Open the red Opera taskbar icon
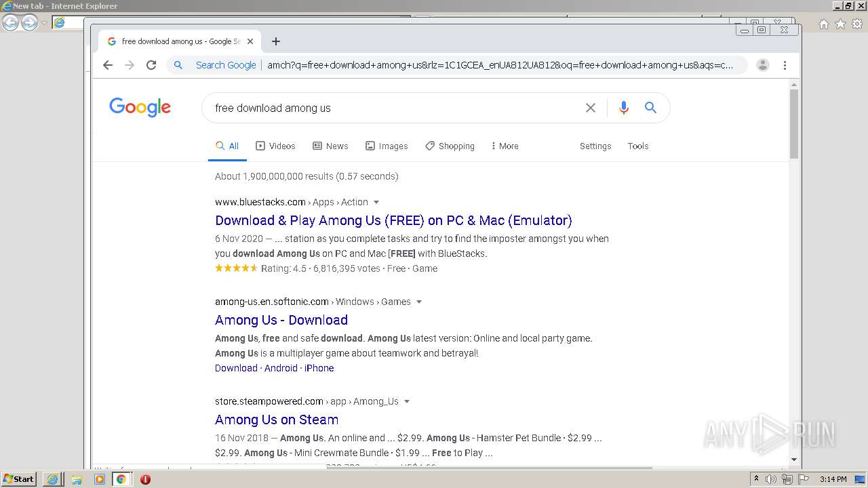Viewport: 868px width, 488px height. [x=145, y=479]
